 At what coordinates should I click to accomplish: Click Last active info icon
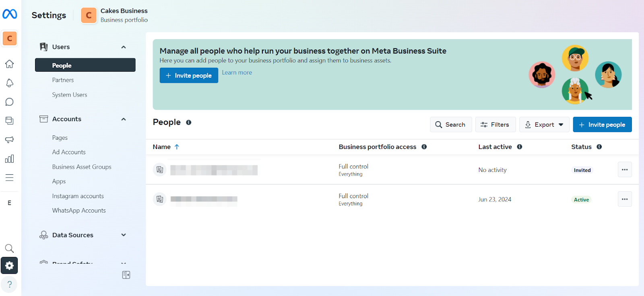point(520,147)
